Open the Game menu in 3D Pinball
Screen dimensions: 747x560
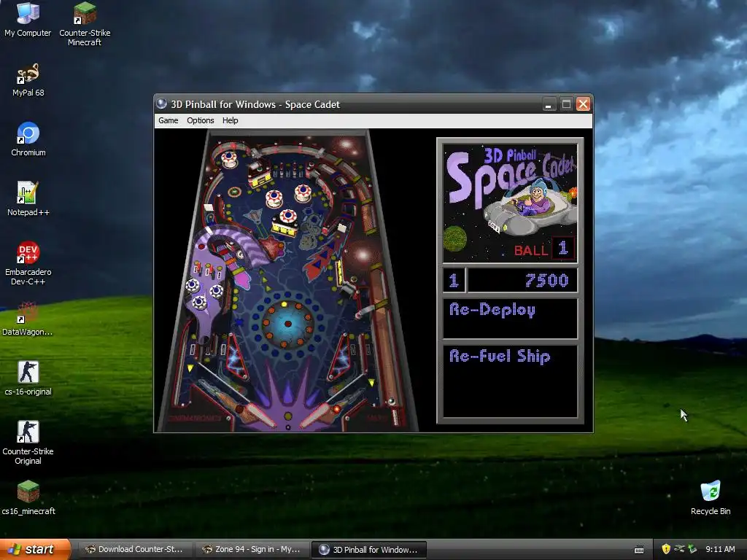point(169,120)
